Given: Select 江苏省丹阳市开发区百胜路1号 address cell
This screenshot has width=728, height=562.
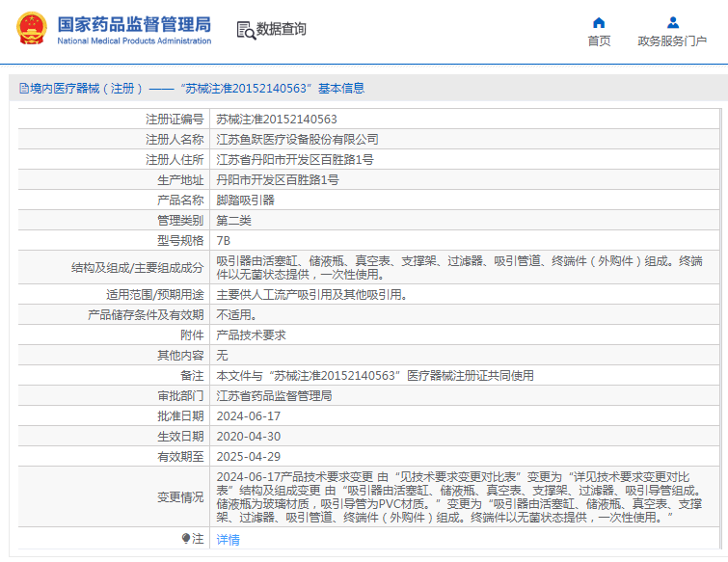Looking at the screenshot, I should [x=295, y=160].
